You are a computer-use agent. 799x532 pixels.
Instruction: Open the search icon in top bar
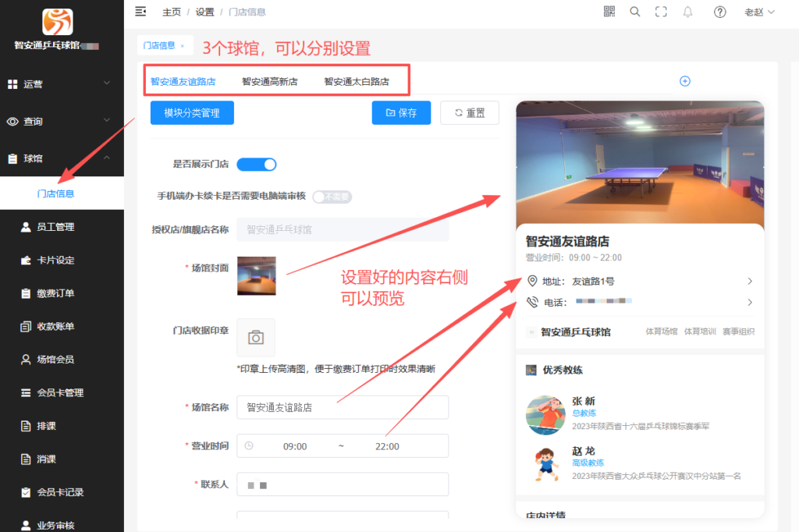pyautogui.click(x=635, y=12)
